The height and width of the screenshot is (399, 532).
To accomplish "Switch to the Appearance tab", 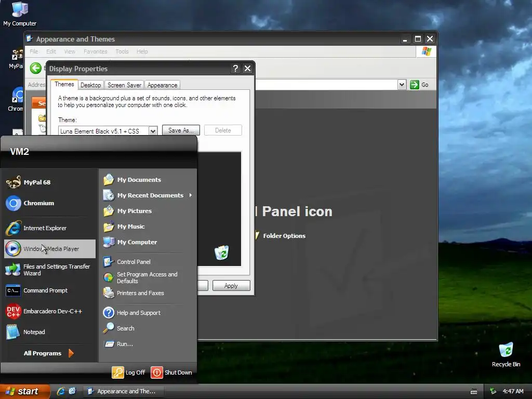I will click(162, 85).
